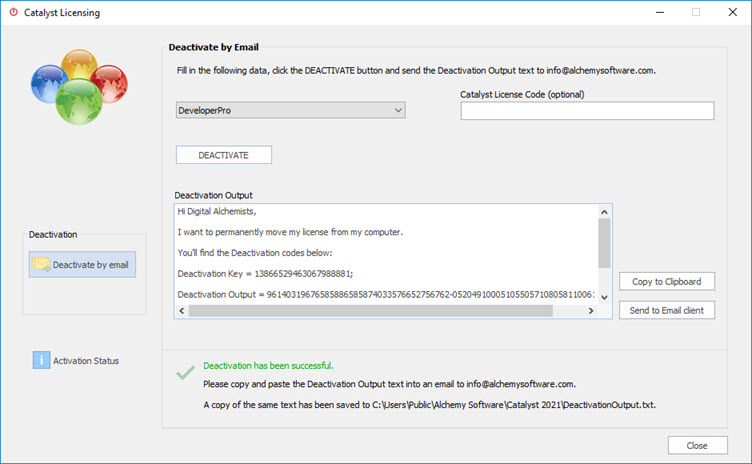Viewport: 752px width, 464px height.
Task: Click the envelope icon beside Deactivate by email
Action: pyautogui.click(x=41, y=264)
